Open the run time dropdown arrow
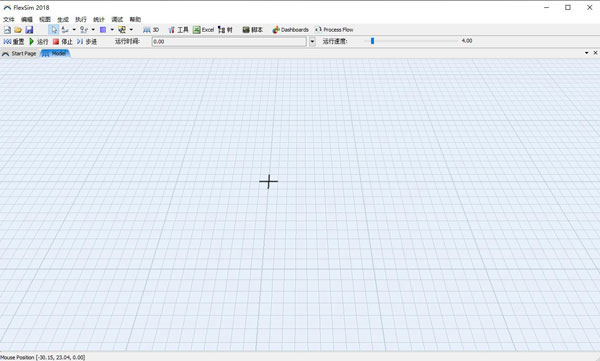 click(x=312, y=41)
